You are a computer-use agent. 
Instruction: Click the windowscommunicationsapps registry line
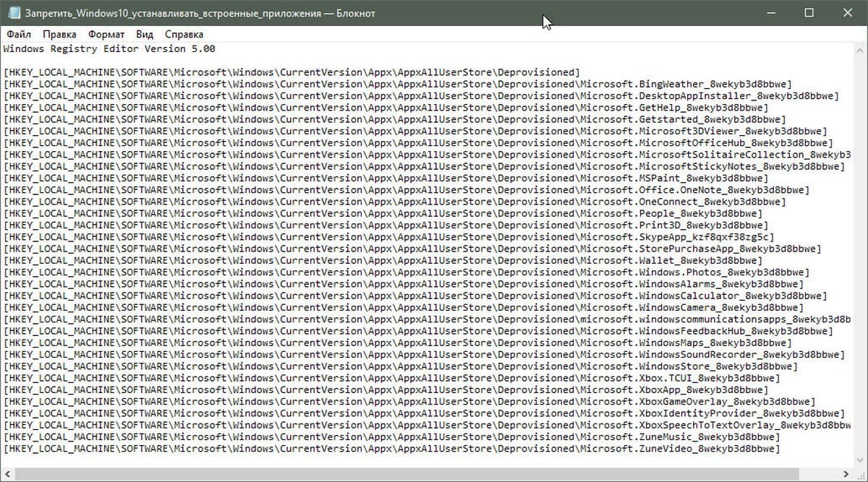(427, 319)
